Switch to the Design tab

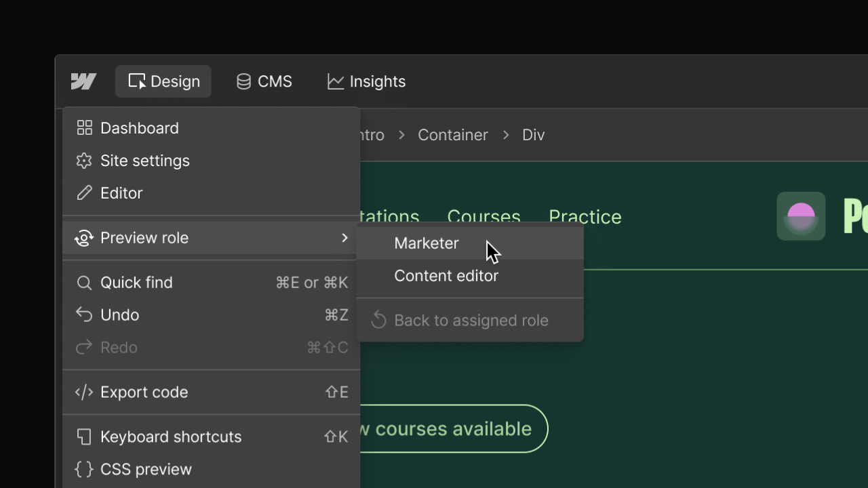(x=163, y=81)
